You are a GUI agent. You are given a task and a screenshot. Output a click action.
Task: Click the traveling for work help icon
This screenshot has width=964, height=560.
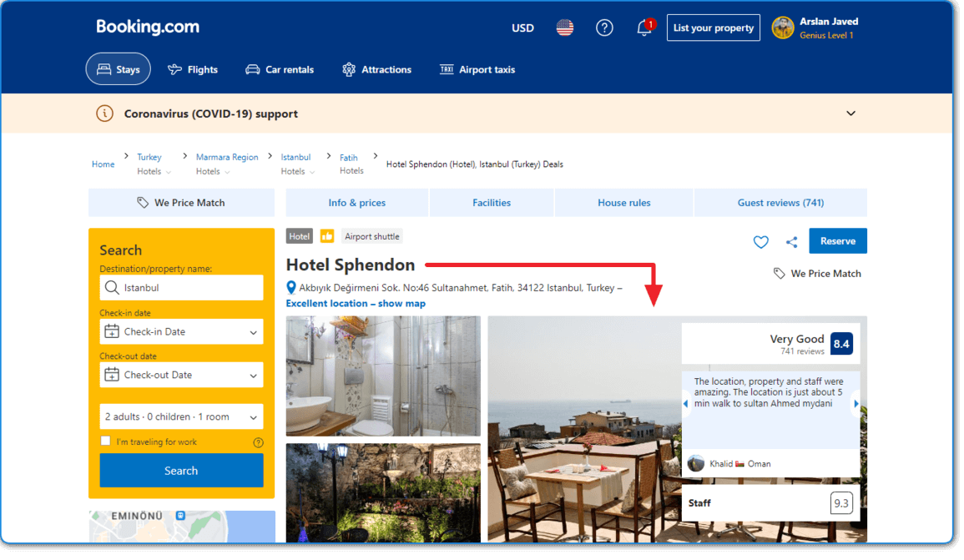point(258,442)
